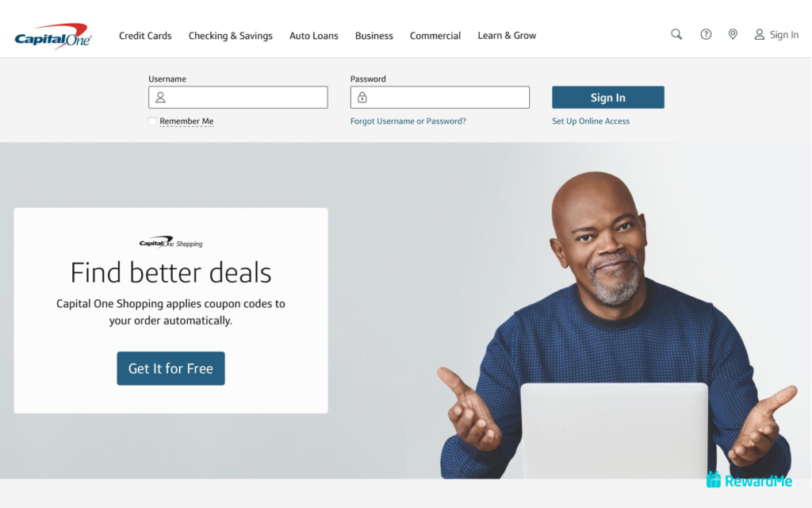Open the search magnifier icon

tap(676, 34)
